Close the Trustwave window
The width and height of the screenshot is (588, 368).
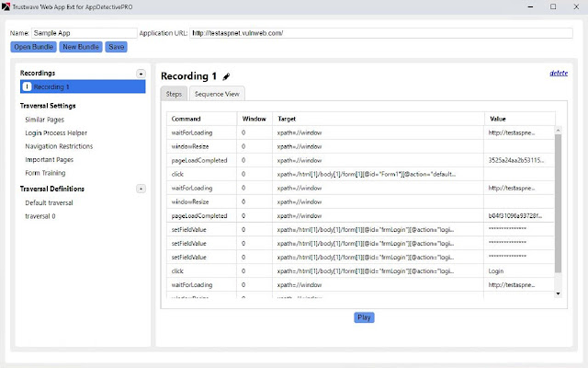coord(576,6)
